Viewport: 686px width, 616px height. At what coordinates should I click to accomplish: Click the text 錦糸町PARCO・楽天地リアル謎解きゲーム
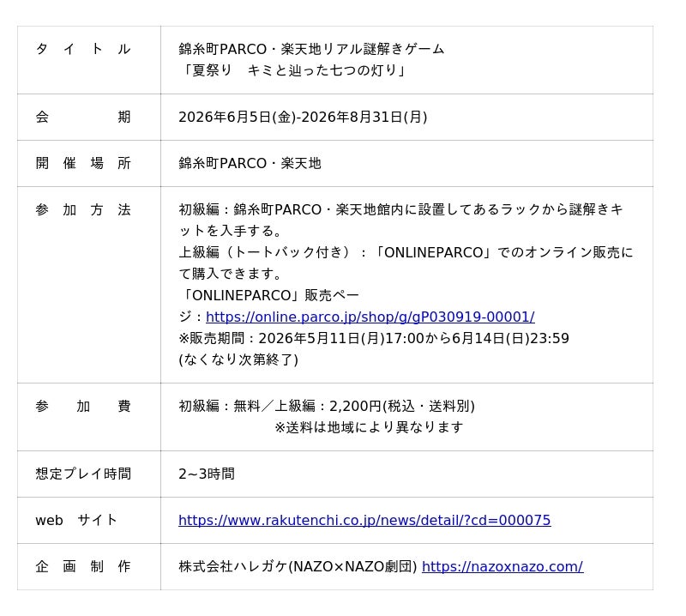point(311,49)
